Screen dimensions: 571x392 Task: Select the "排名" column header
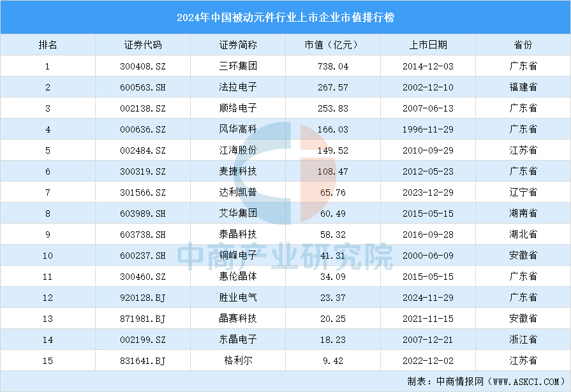pyautogui.click(x=48, y=45)
